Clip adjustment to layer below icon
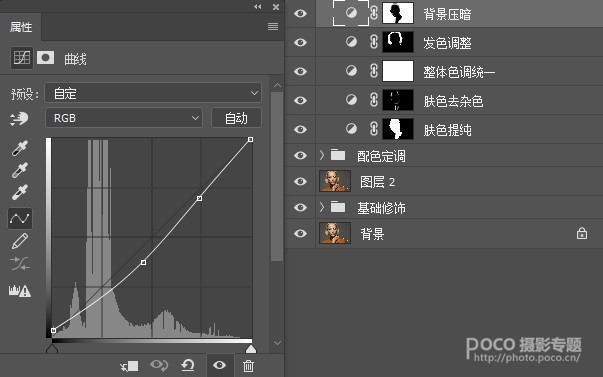603x377 pixels. pyautogui.click(x=130, y=366)
